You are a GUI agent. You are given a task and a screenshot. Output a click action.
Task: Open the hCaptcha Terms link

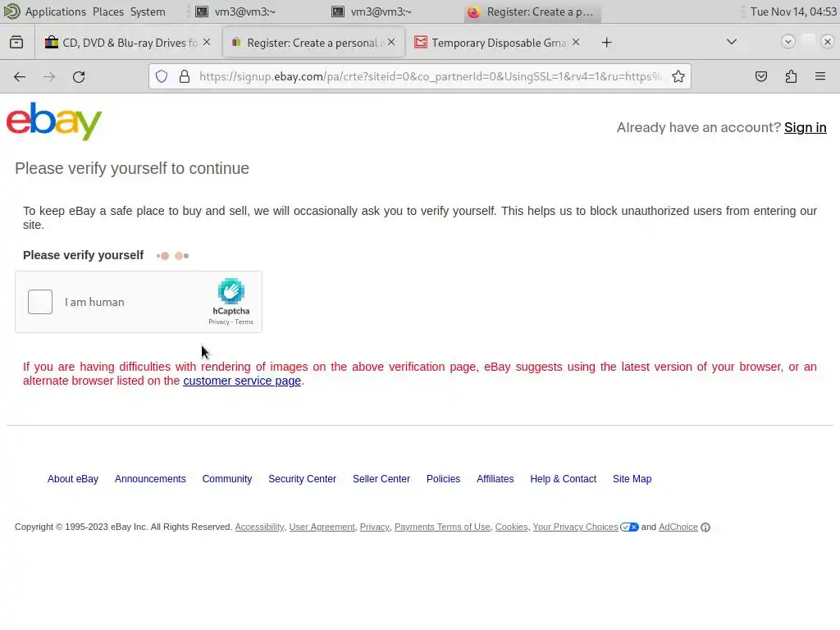pos(244,322)
